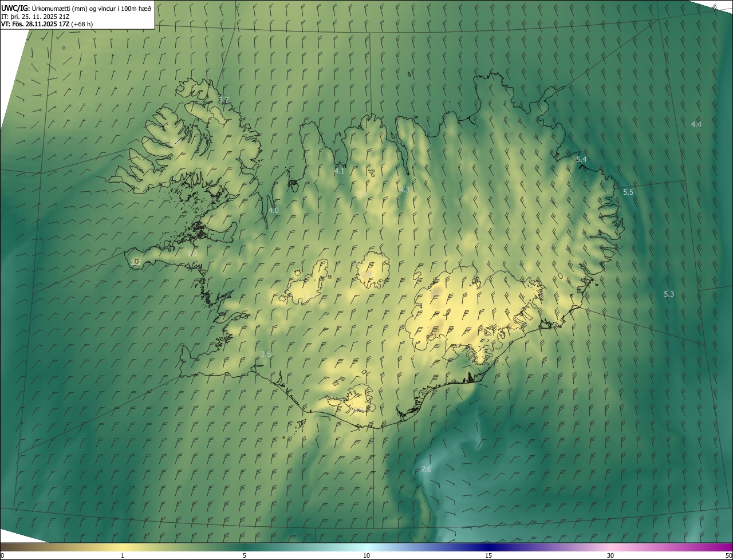This screenshot has height=560, width=733.
Task: Click the 4.4 value label on the map
Action: 696,124
